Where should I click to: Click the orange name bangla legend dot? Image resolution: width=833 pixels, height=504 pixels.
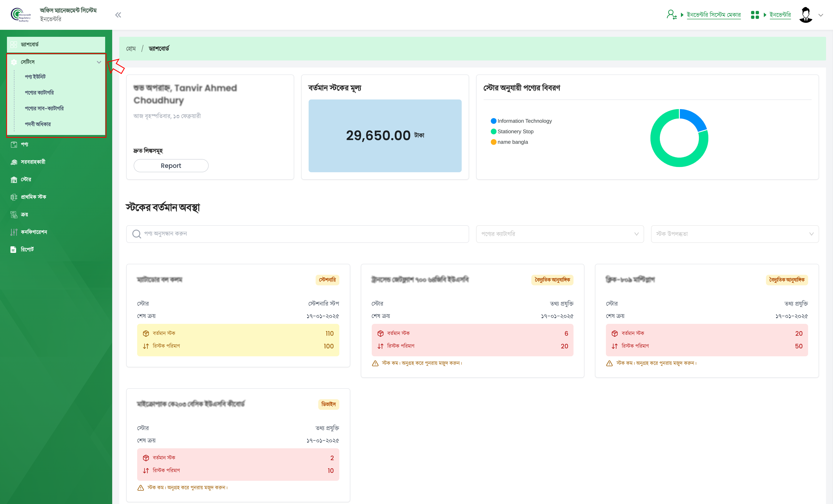point(494,142)
